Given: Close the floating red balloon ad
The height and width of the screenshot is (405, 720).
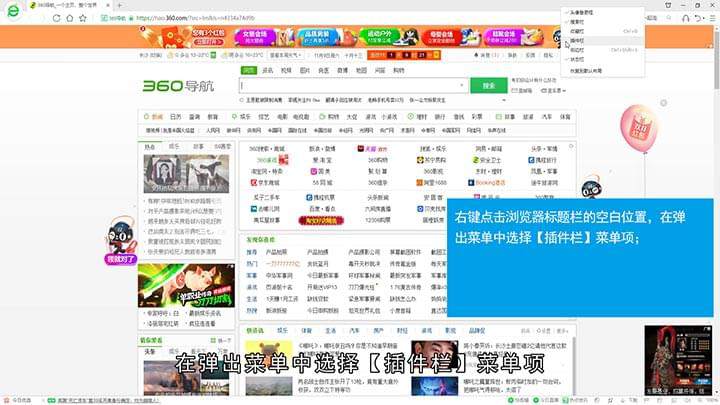Looking at the screenshot, I should coord(664,103).
